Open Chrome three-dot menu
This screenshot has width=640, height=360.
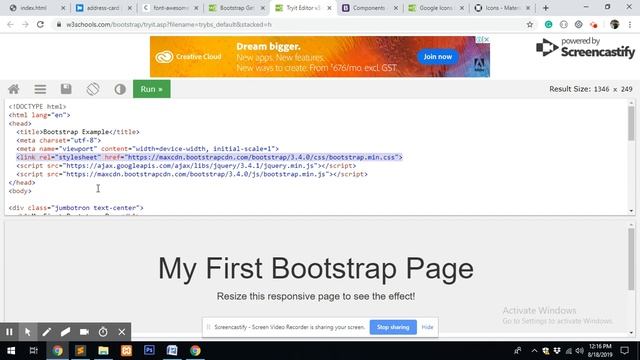(x=630, y=24)
